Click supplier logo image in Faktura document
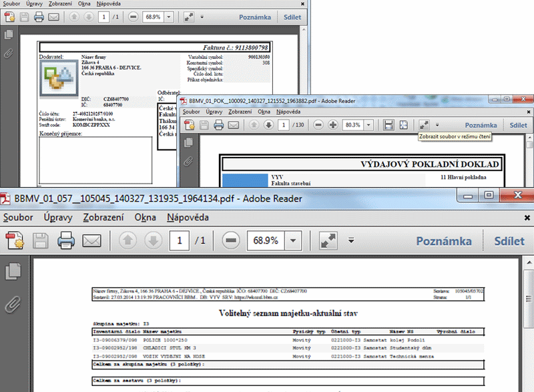This screenshot has height=392, width=534. click(59, 78)
